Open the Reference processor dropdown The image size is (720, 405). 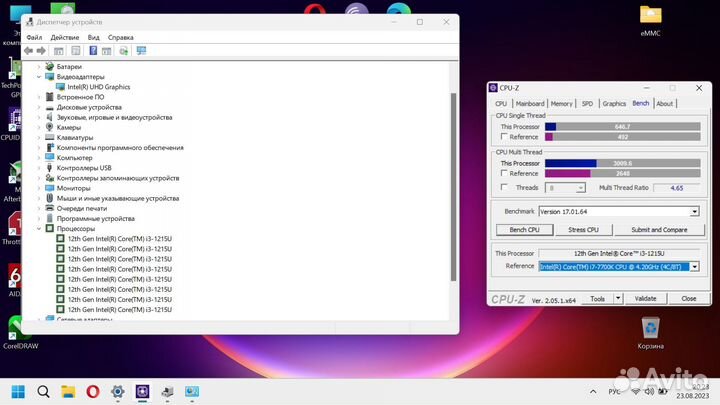(695, 267)
